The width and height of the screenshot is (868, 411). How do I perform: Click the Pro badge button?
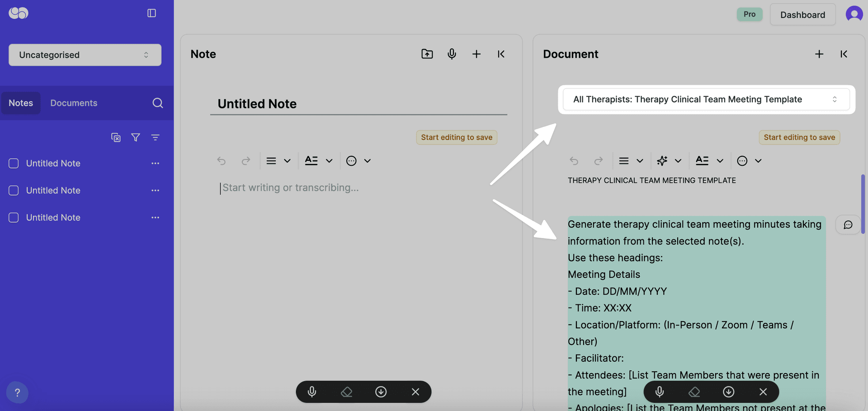tap(749, 14)
